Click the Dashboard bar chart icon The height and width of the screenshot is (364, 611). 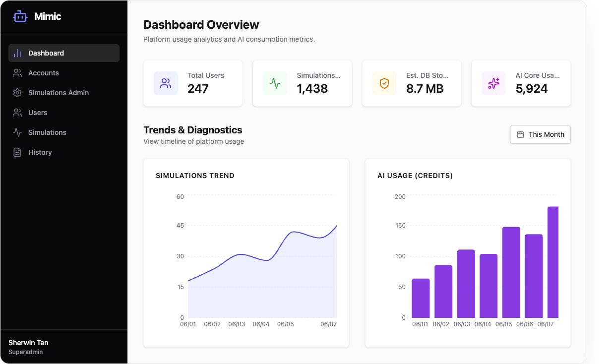[x=17, y=53]
